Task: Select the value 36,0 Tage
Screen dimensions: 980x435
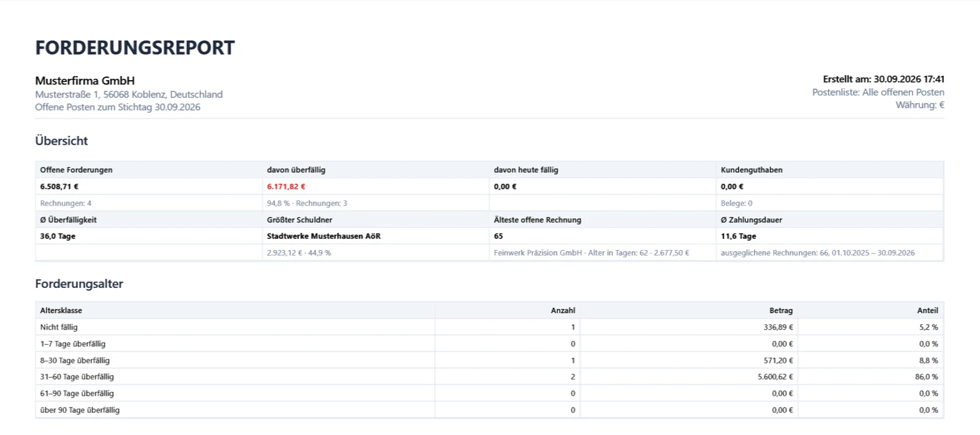Action: coord(58,236)
